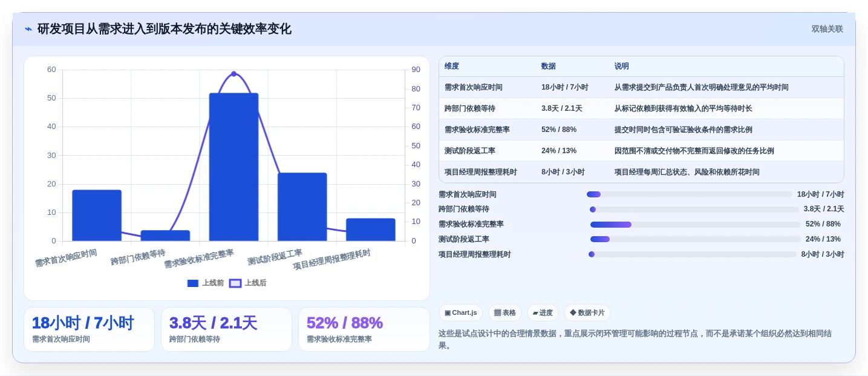Screen dimensions: 868x376
Task: Click the main title 研发项目从需求进入到版本发布的关键效率变化
Action: coord(165,29)
